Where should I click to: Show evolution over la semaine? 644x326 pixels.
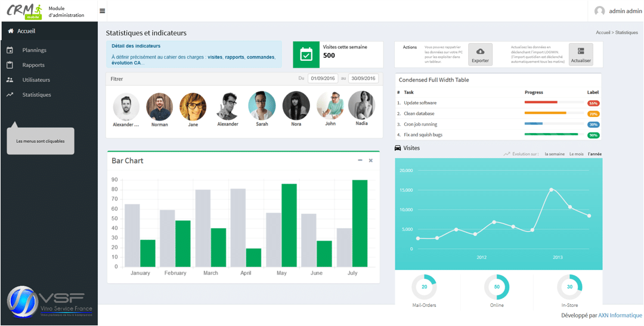click(555, 154)
